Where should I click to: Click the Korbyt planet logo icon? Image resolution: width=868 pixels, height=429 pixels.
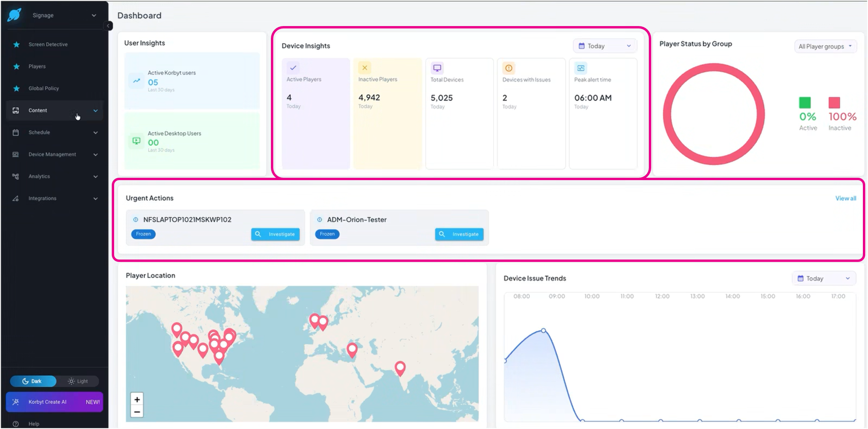pos(15,15)
